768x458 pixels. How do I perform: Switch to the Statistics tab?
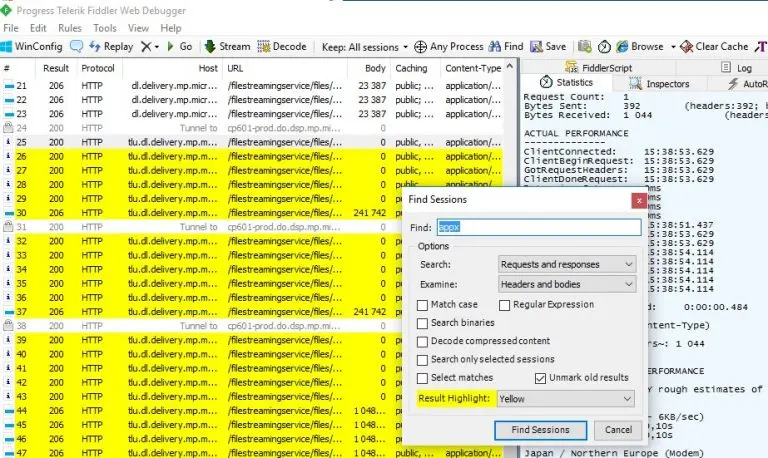[566, 82]
